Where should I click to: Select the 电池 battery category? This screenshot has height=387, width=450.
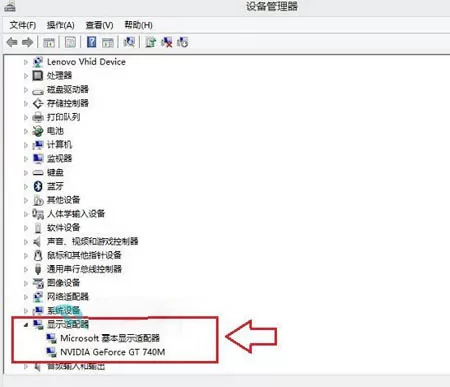[55, 131]
